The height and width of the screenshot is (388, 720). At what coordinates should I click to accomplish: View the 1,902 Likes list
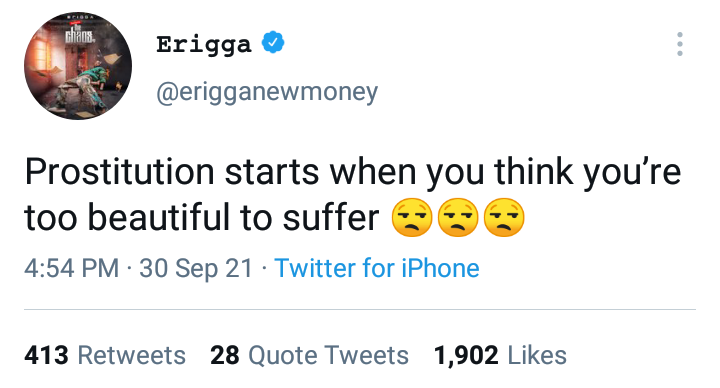tap(501, 355)
